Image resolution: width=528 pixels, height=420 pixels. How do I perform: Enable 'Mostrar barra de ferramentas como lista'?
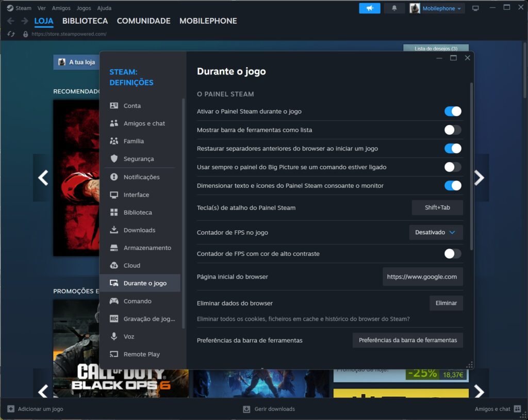pyautogui.click(x=452, y=130)
